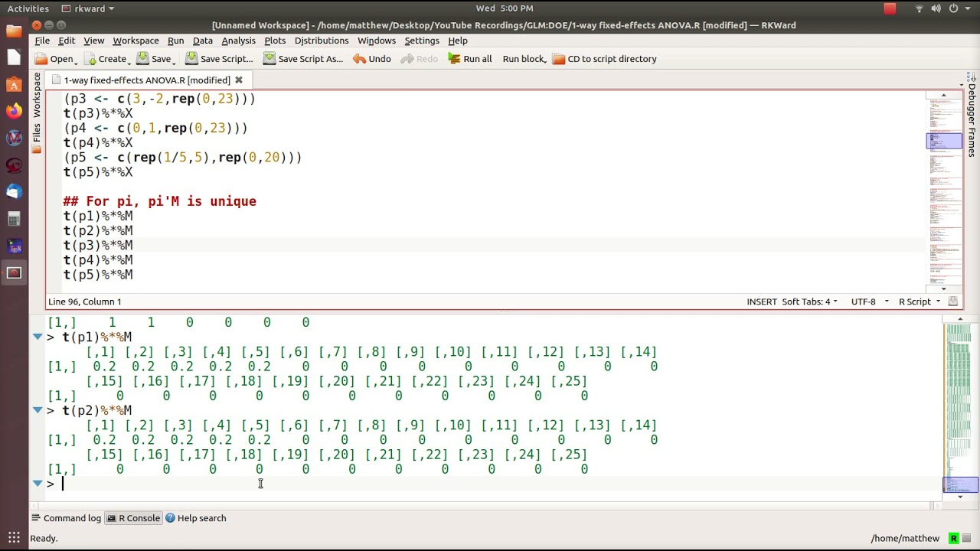The height and width of the screenshot is (551, 980).
Task: Select the 1-way fixed-effects ANOVA.R tab
Action: coord(147,80)
